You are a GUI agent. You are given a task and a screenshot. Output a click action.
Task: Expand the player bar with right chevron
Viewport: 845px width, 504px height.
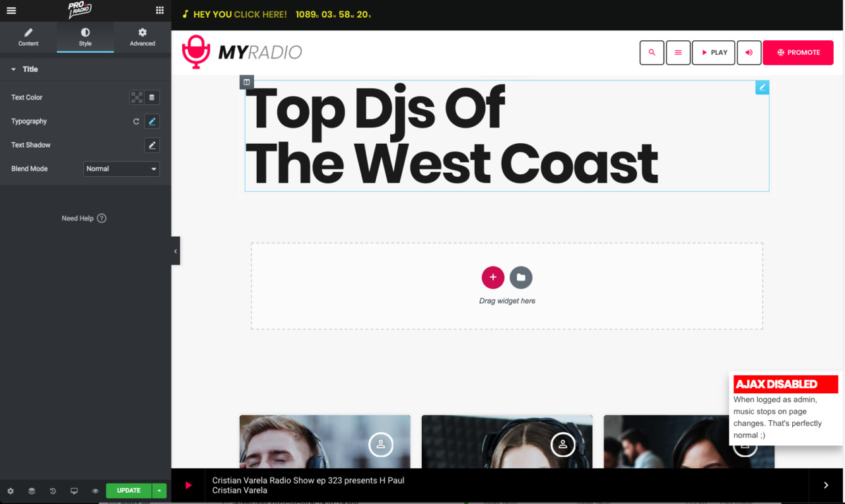(x=826, y=486)
